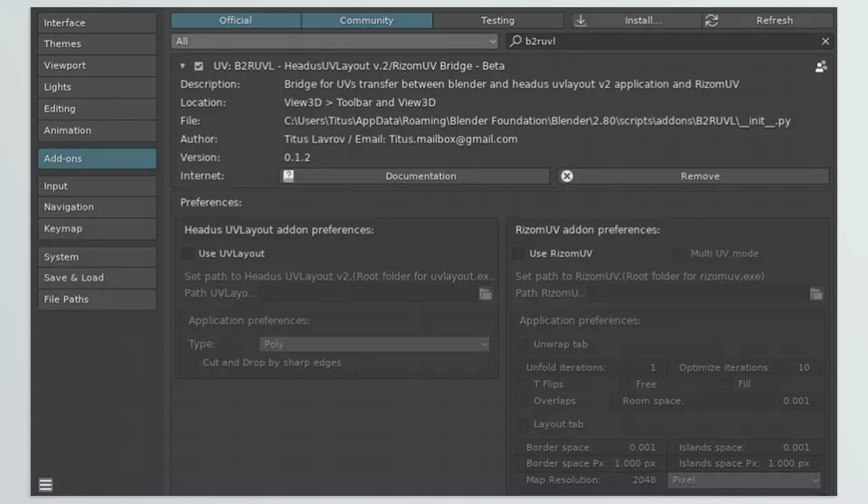
Task: Click the Path RizomUV text field
Action: coord(699,294)
